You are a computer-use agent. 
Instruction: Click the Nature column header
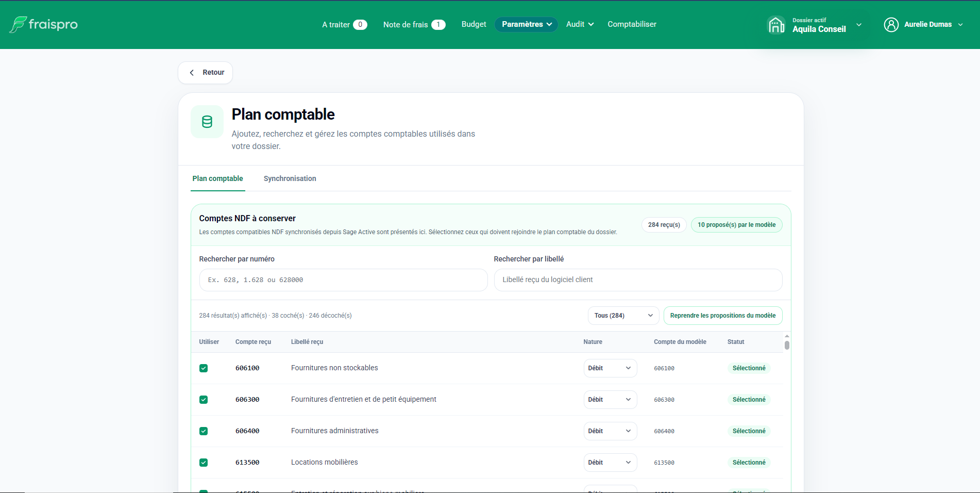593,342
